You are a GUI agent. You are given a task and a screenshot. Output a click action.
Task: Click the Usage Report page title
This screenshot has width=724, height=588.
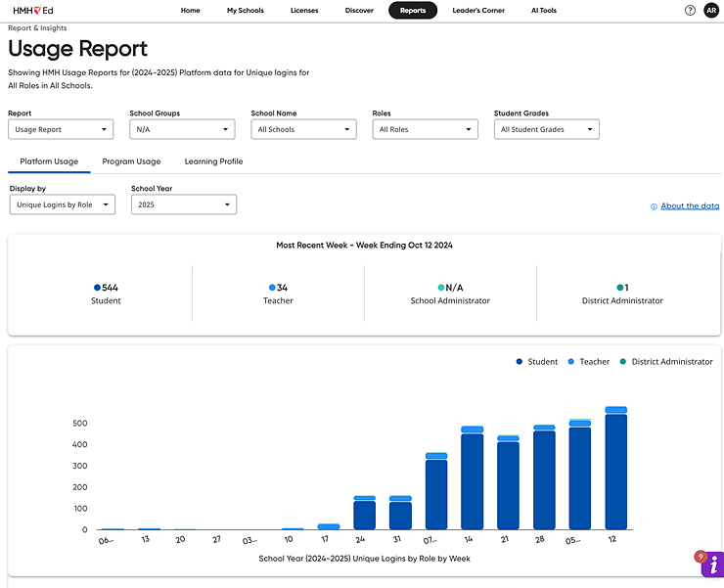[x=77, y=49]
